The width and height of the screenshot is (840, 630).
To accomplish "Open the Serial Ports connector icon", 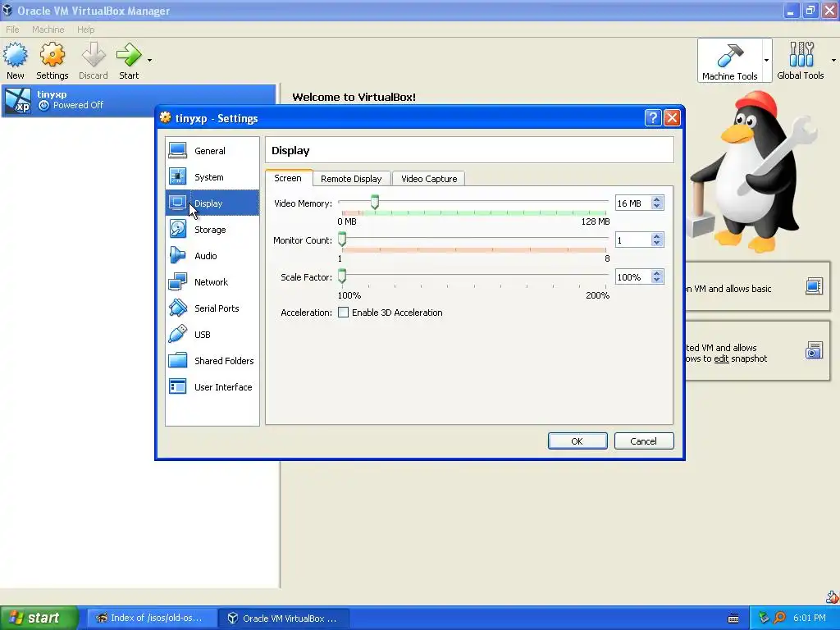I will click(x=177, y=308).
